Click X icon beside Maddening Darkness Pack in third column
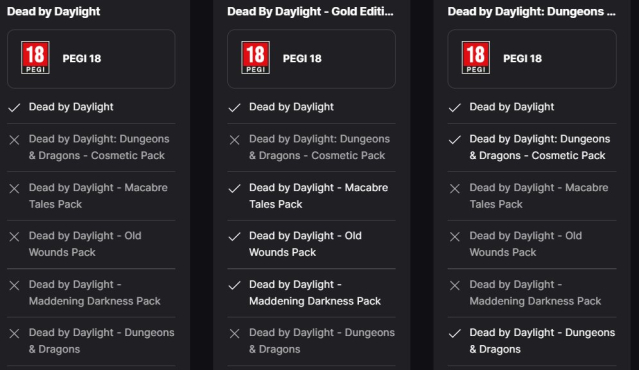639x370 pixels. tap(455, 285)
